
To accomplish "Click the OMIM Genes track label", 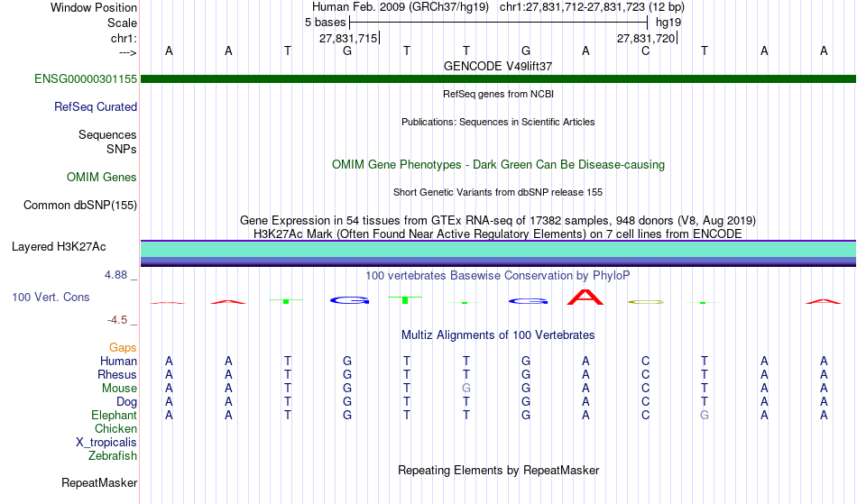I will (x=102, y=177).
